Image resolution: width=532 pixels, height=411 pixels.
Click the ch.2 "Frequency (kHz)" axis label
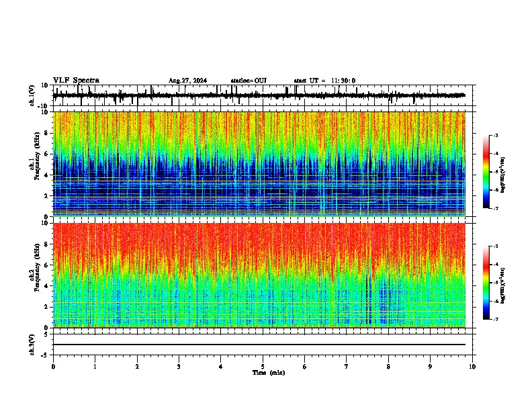tap(37, 267)
